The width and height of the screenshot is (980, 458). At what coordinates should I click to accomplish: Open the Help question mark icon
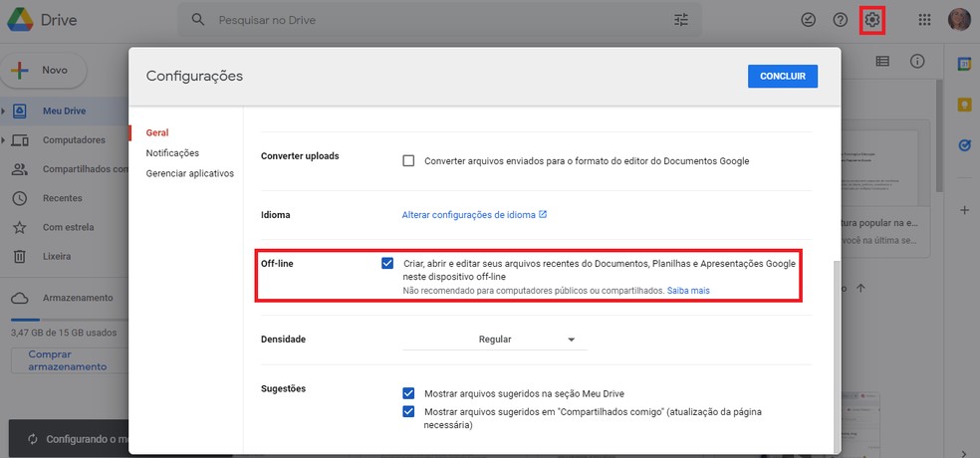tap(840, 20)
